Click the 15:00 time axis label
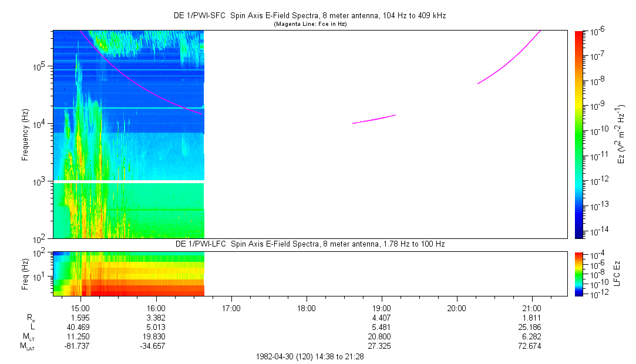 point(80,308)
